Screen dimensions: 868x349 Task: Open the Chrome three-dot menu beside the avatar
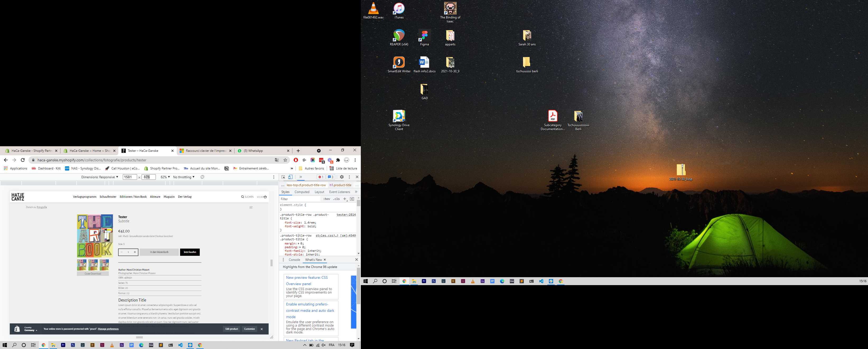(355, 160)
